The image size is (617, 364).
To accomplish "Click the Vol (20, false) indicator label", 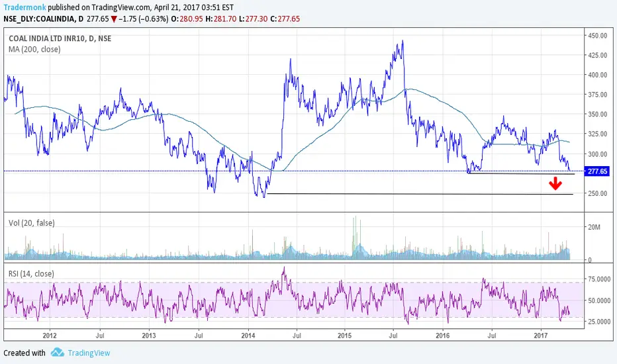I will coord(32,223).
